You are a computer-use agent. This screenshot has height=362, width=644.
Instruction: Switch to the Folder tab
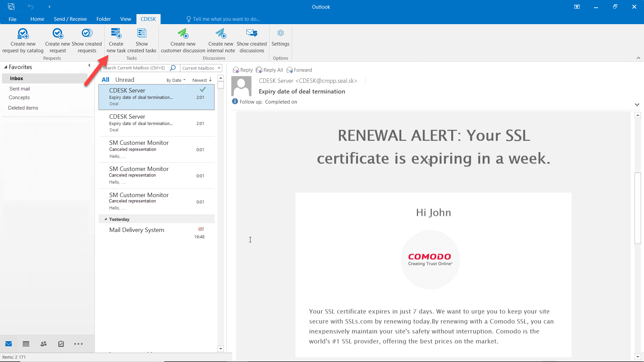click(x=104, y=19)
